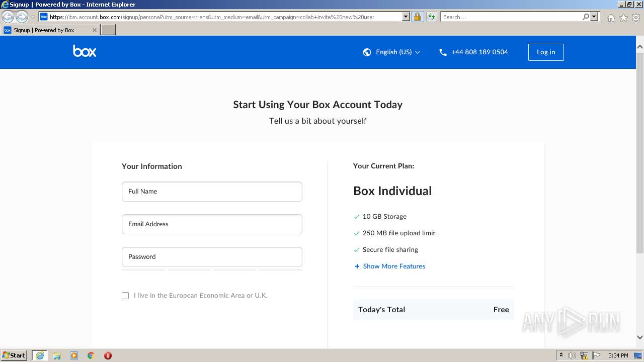The height and width of the screenshot is (362, 644).
Task: Click the Action Center flag icon
Action: tap(596, 355)
